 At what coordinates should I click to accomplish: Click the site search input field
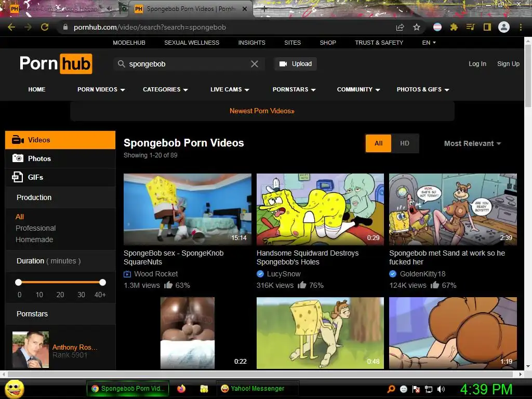click(x=188, y=64)
